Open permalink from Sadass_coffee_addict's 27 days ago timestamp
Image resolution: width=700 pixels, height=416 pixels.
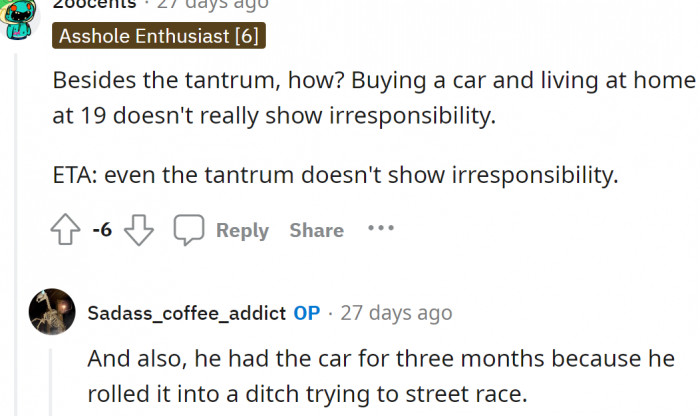coord(396,313)
